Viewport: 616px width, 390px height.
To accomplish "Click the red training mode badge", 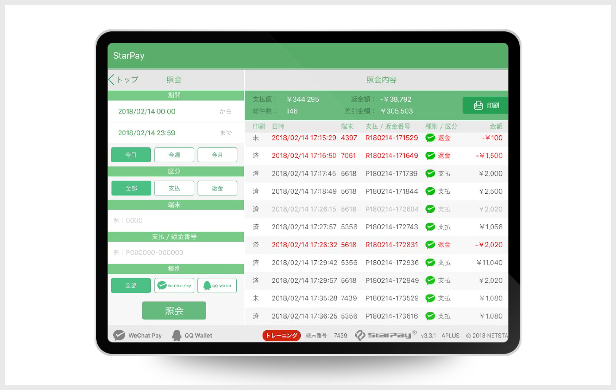I will (282, 335).
